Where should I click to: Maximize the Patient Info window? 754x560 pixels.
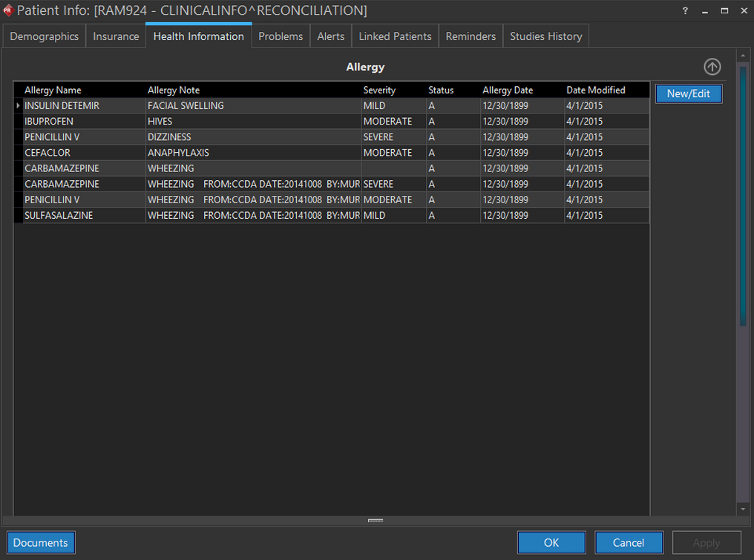tap(724, 11)
